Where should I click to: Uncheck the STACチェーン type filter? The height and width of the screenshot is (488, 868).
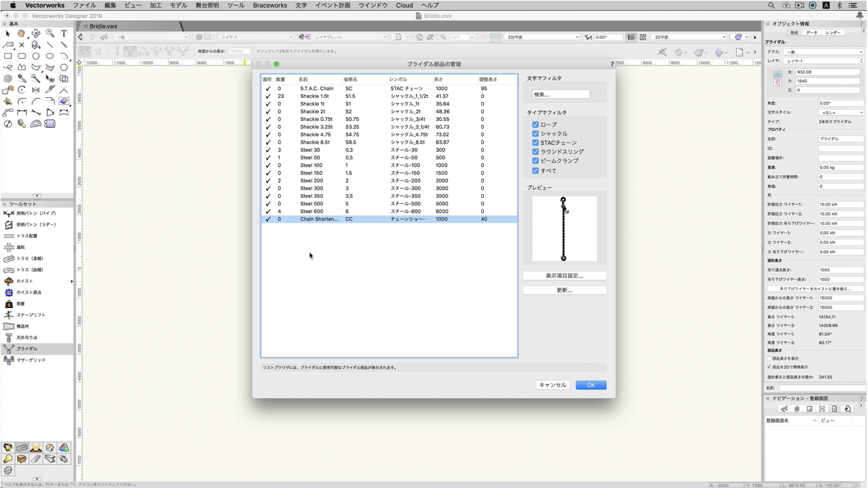(x=535, y=143)
